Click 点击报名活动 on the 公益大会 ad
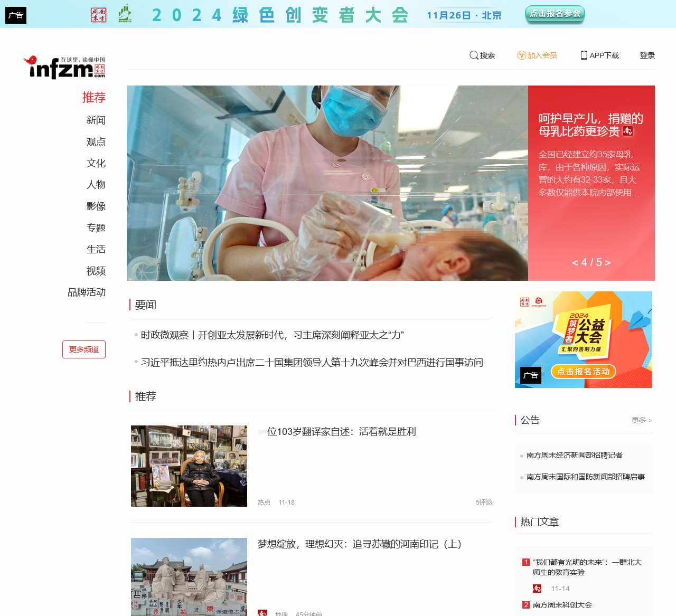676x616 pixels. tap(584, 372)
